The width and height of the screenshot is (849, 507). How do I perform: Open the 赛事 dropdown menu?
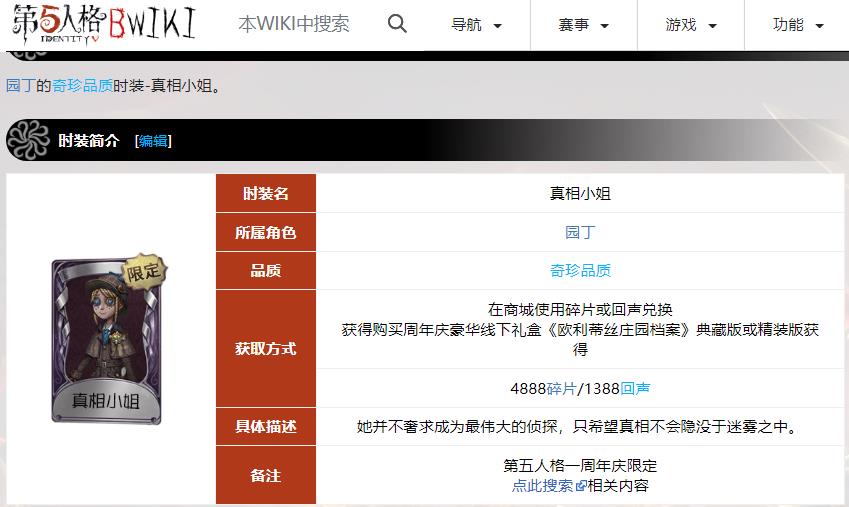584,25
